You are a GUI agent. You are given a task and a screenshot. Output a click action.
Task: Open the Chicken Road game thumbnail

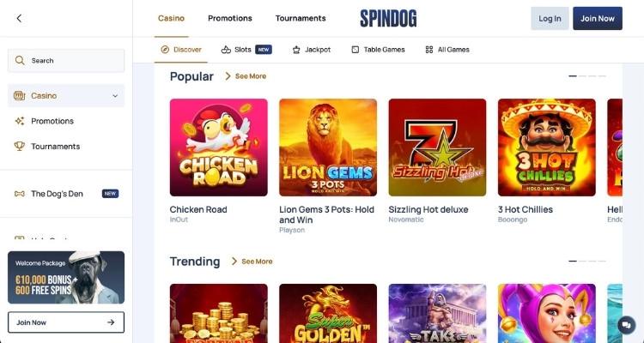(x=218, y=147)
